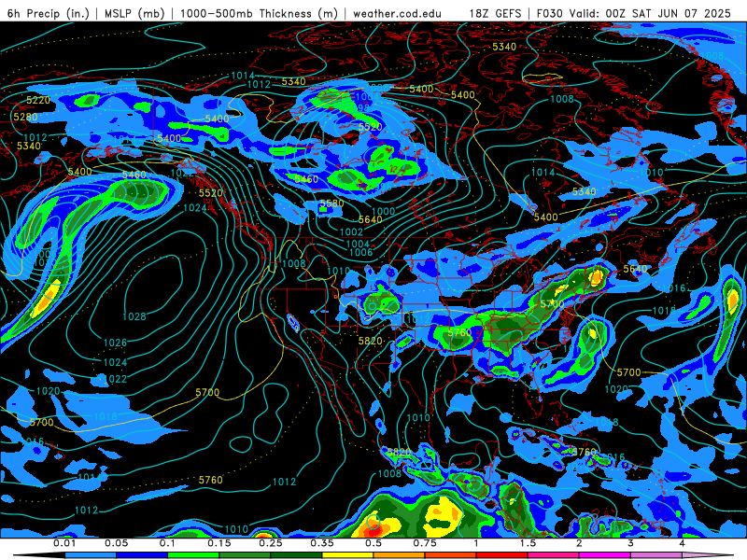Click the '5220' thickness label

pyautogui.click(x=38, y=100)
